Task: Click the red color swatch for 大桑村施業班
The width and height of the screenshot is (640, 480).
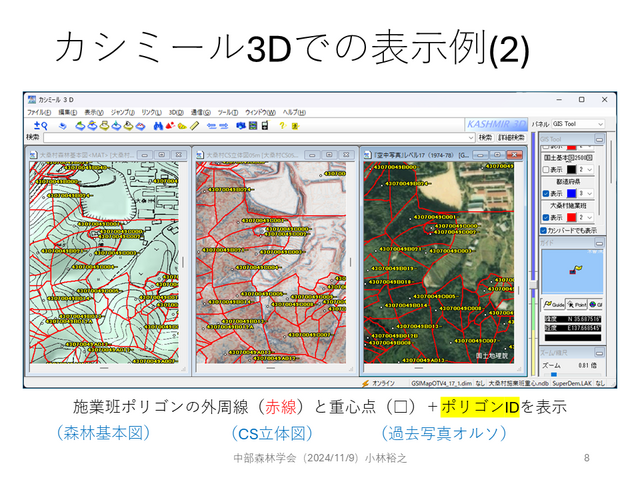Action: [x=571, y=217]
